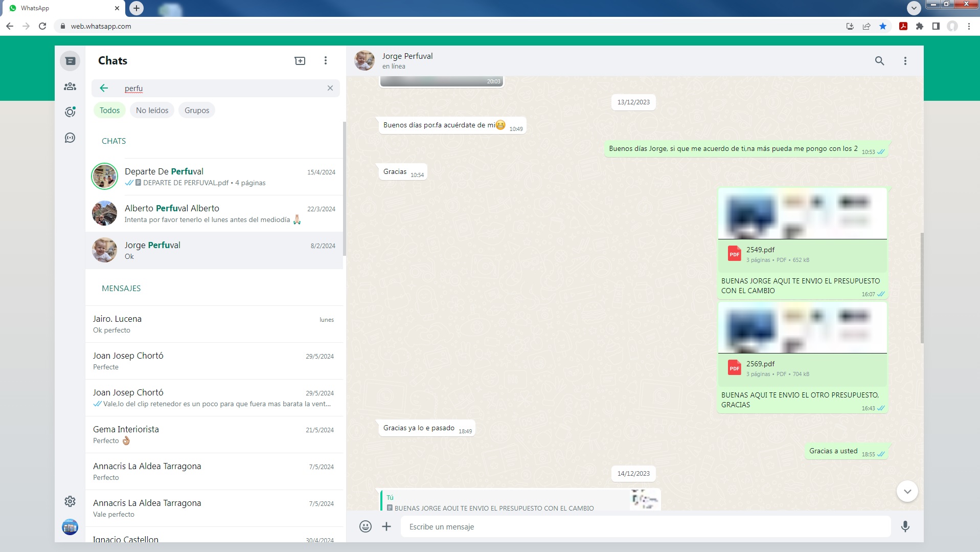980x552 pixels.
Task: Open conversation menu three dots
Action: coord(905,61)
